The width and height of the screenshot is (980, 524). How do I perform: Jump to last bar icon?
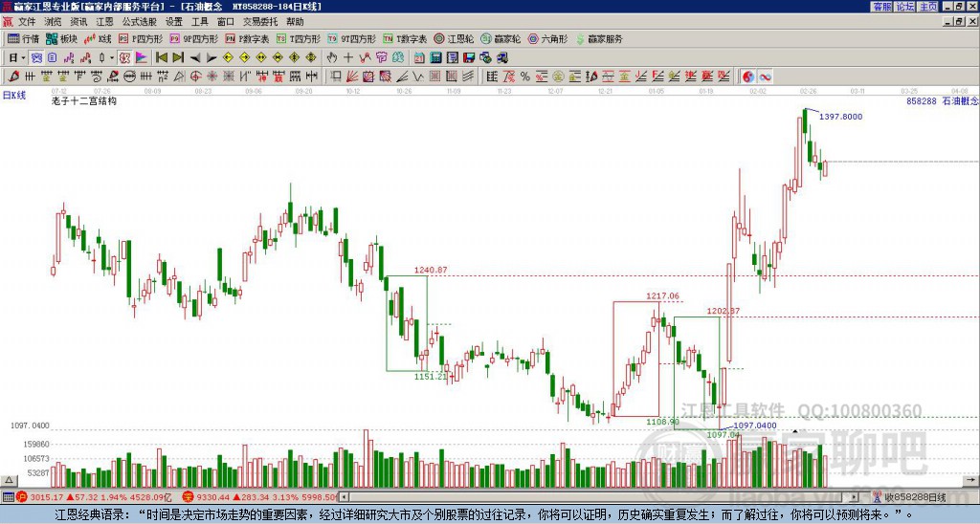tap(178, 58)
